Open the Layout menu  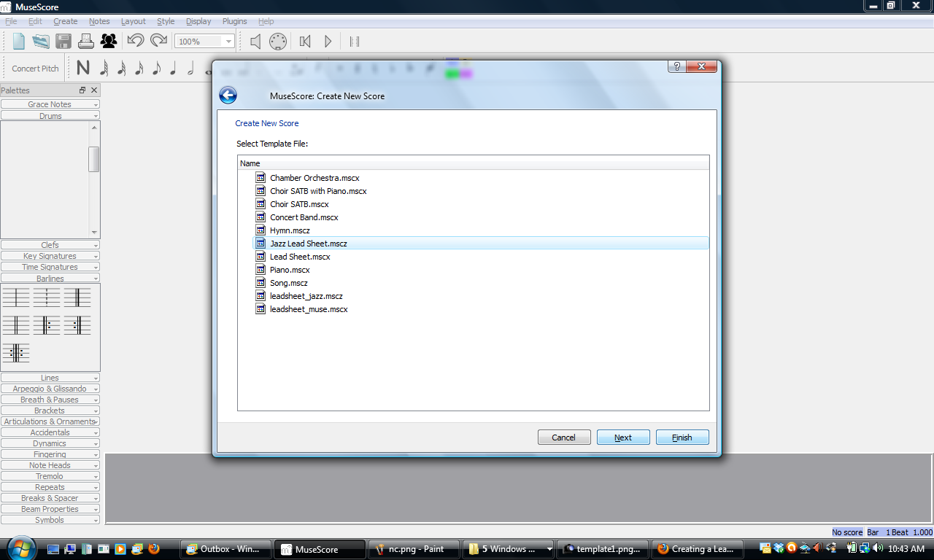[134, 21]
